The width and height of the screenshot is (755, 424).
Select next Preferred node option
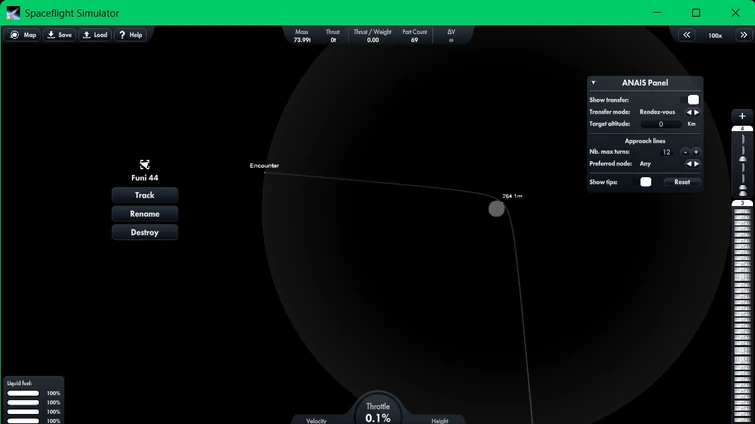click(697, 164)
